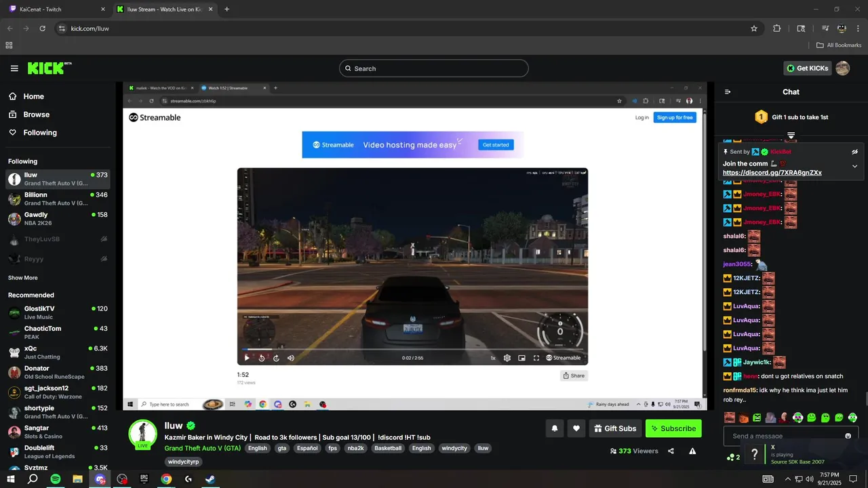Select Gawdly in Following list
Image resolution: width=868 pixels, height=488 pixels.
pyautogui.click(x=58, y=219)
